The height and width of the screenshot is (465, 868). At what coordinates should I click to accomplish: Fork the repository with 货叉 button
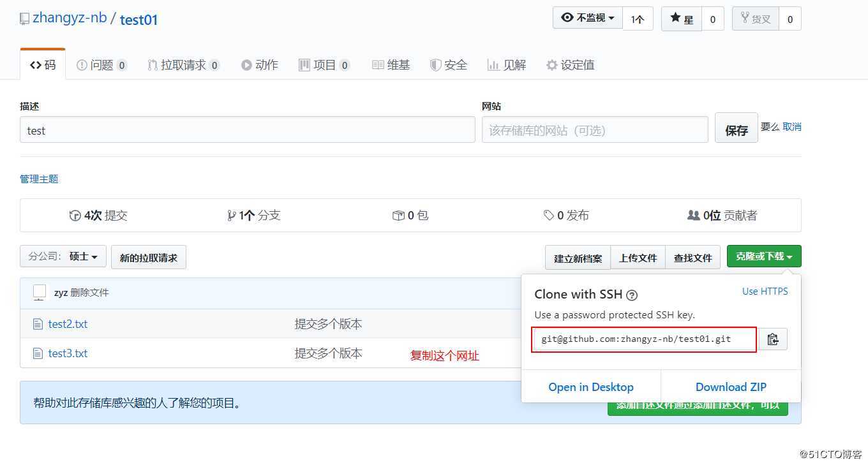(756, 19)
